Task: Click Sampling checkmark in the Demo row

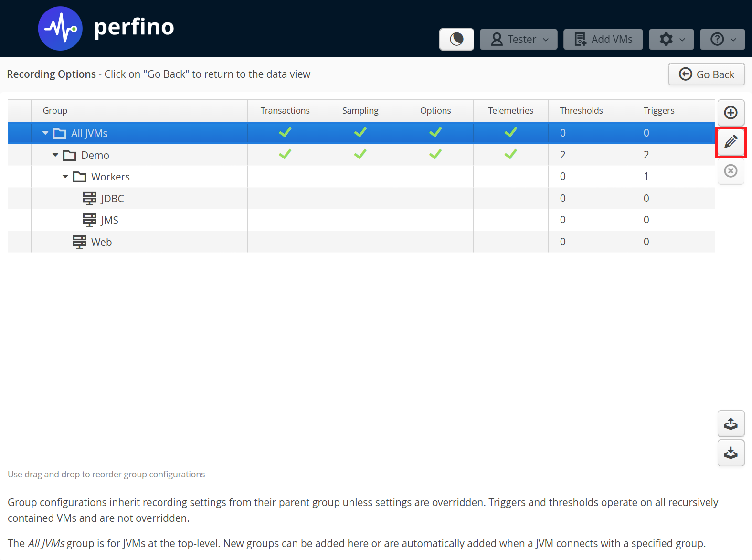Action: tap(360, 155)
